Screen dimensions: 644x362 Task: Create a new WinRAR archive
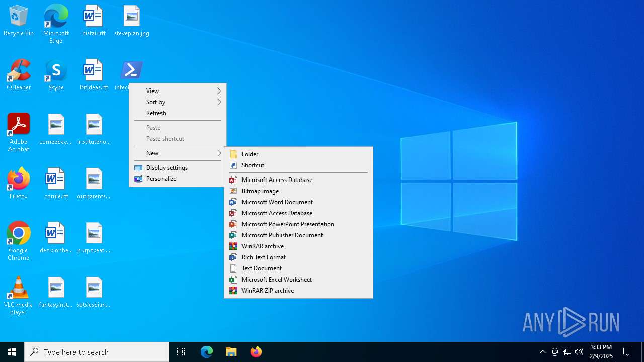pyautogui.click(x=298, y=246)
